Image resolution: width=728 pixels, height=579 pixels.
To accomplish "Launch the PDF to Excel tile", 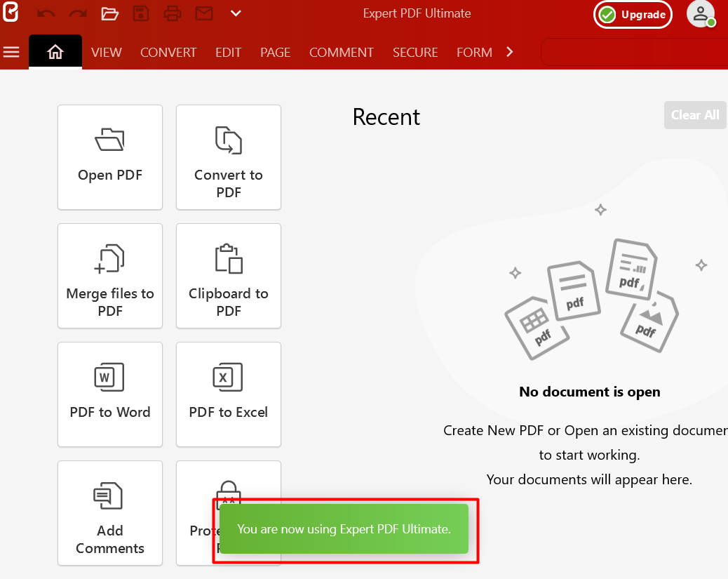I will pyautogui.click(x=229, y=394).
